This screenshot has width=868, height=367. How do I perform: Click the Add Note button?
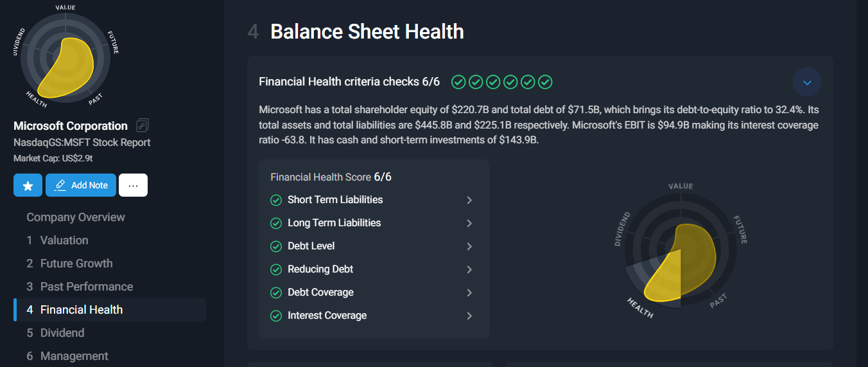81,185
